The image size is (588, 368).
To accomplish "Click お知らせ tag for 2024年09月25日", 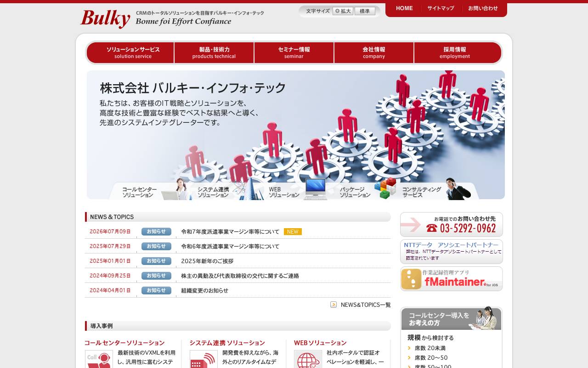I will pos(156,276).
